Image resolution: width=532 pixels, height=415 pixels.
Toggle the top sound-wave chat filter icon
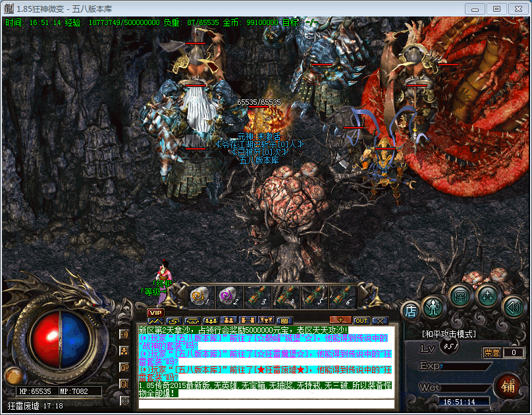pyautogui.click(x=124, y=334)
